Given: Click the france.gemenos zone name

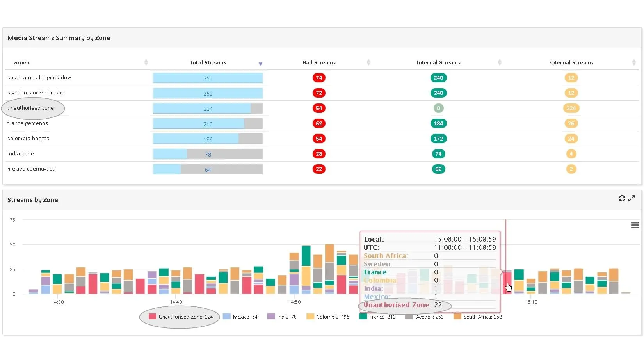Looking at the screenshot, I should pyautogui.click(x=28, y=123).
